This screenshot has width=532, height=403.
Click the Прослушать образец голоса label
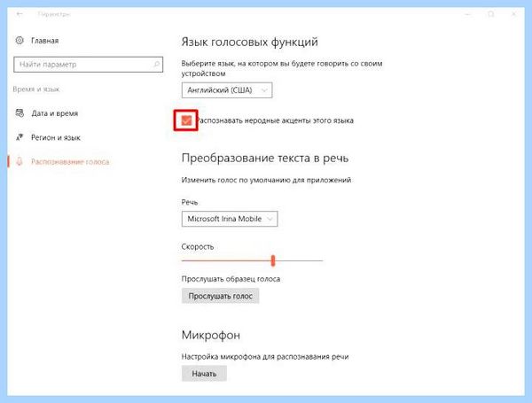point(231,279)
